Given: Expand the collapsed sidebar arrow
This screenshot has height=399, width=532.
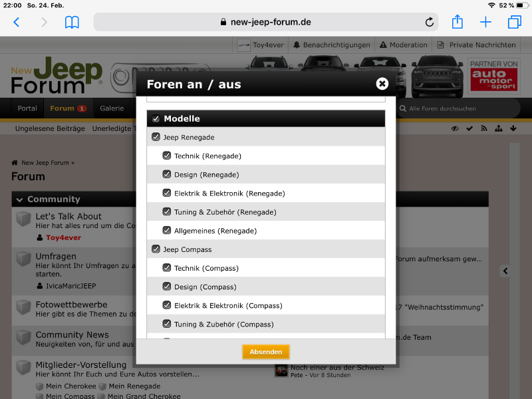Looking at the screenshot, I should point(505,271).
